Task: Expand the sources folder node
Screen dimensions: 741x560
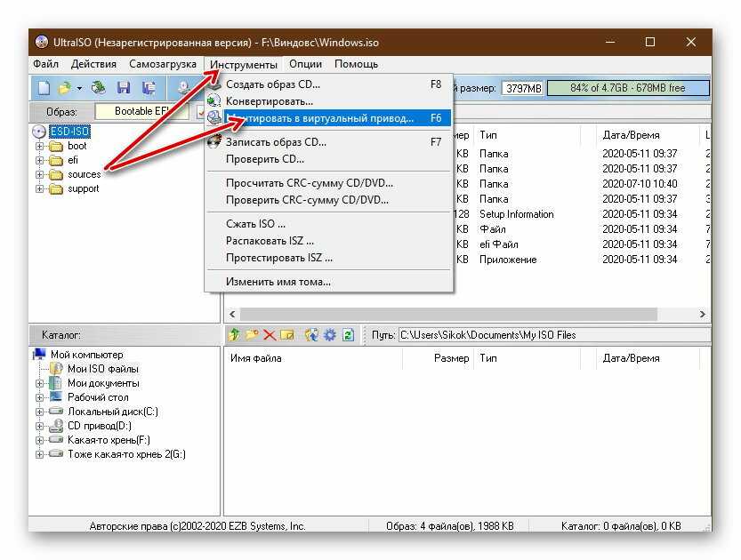Action: tap(40, 175)
